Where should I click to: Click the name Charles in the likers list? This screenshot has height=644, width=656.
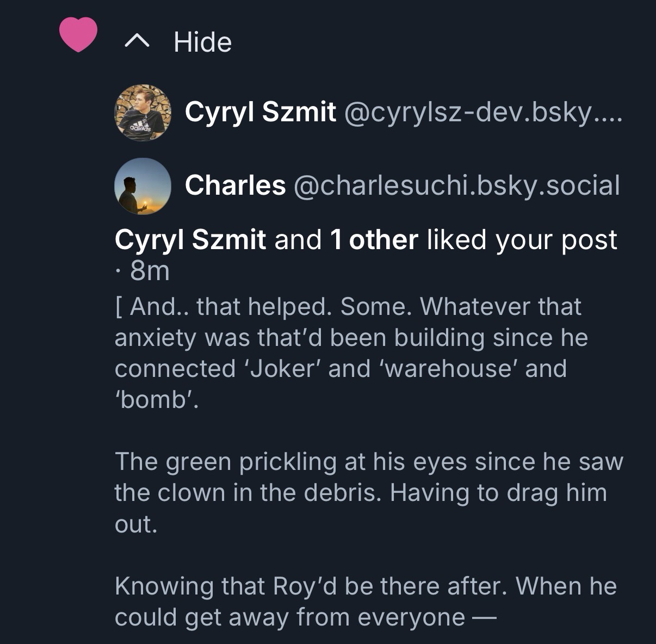pos(235,185)
